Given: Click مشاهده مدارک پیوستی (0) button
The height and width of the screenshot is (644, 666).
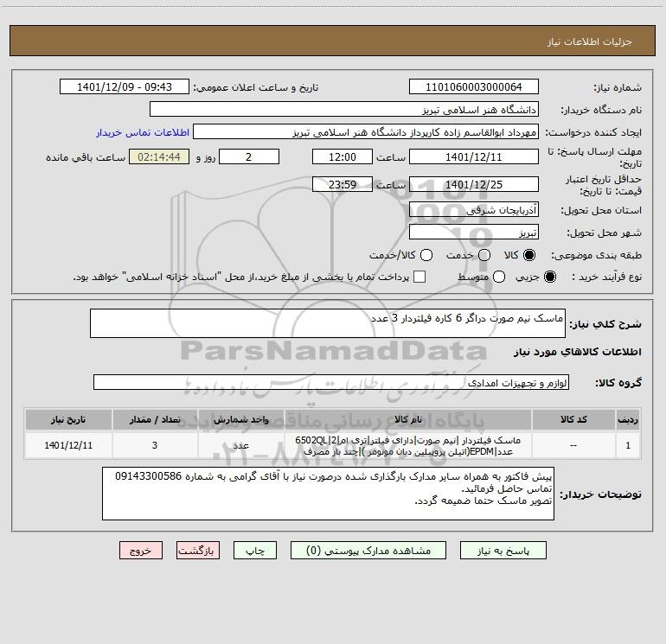Looking at the screenshot, I should (x=368, y=551).
